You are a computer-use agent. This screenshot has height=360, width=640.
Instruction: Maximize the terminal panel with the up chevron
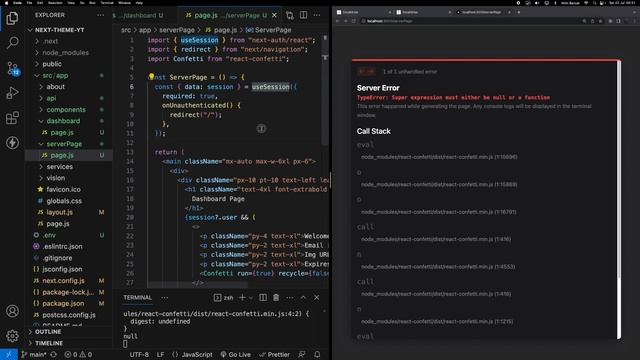point(303,298)
